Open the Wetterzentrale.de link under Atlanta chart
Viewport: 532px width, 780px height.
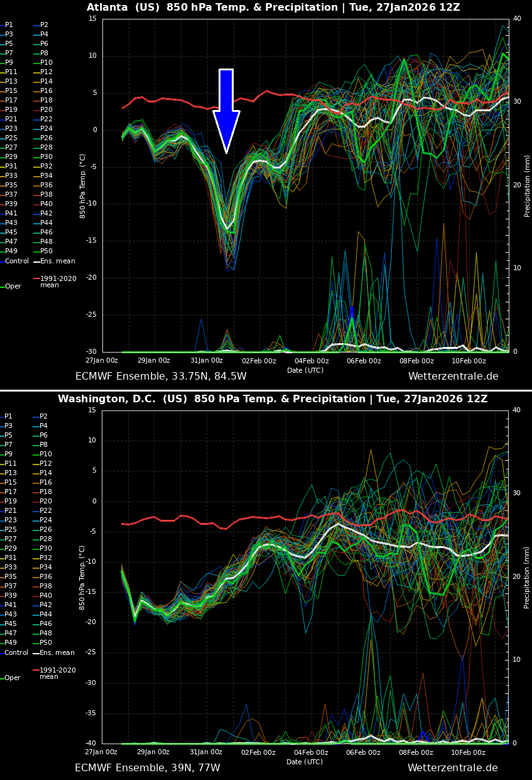click(452, 376)
